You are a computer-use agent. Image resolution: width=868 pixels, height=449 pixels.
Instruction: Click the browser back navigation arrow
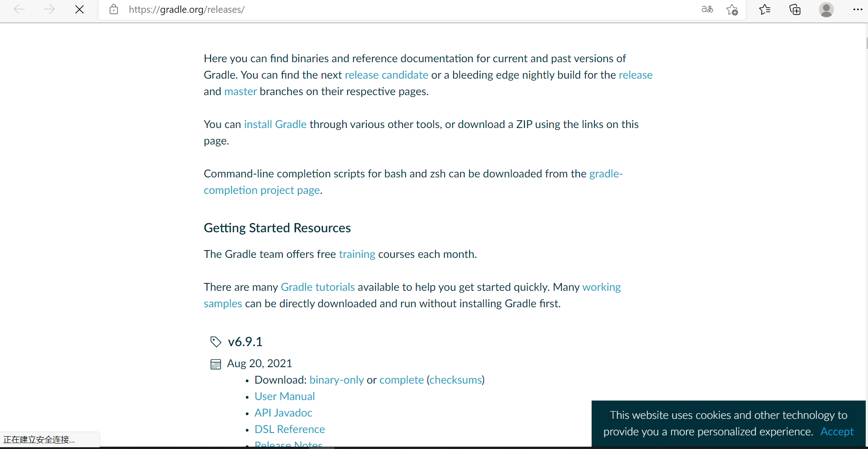19,9
